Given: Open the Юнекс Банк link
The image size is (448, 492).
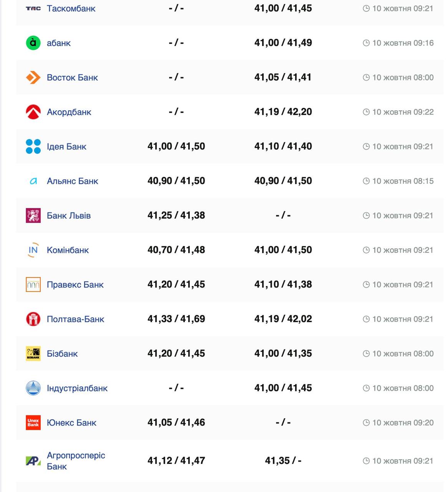Looking at the screenshot, I should tap(71, 423).
